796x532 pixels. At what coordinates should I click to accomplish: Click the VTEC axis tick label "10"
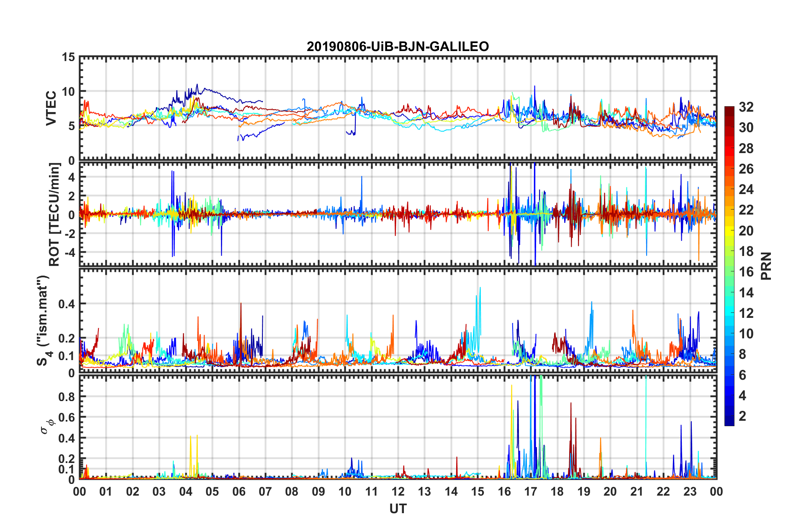(x=68, y=92)
